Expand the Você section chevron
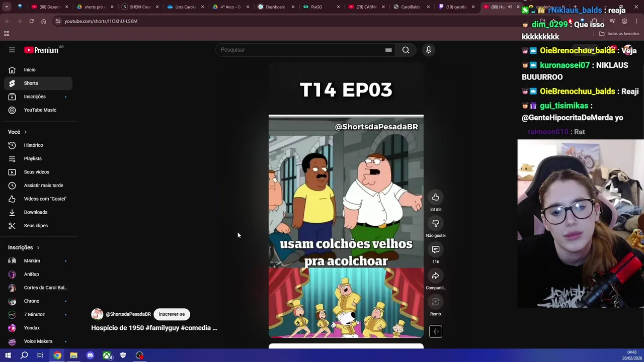 click(25, 132)
